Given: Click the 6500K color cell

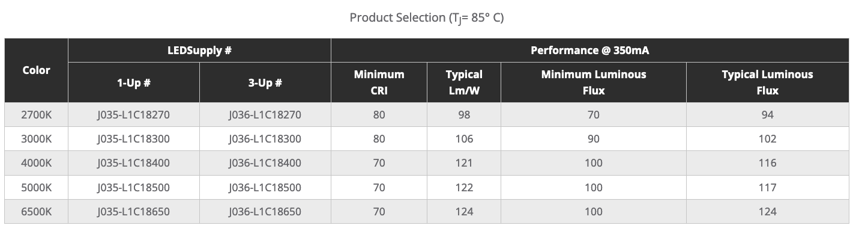Looking at the screenshot, I should [x=36, y=212].
